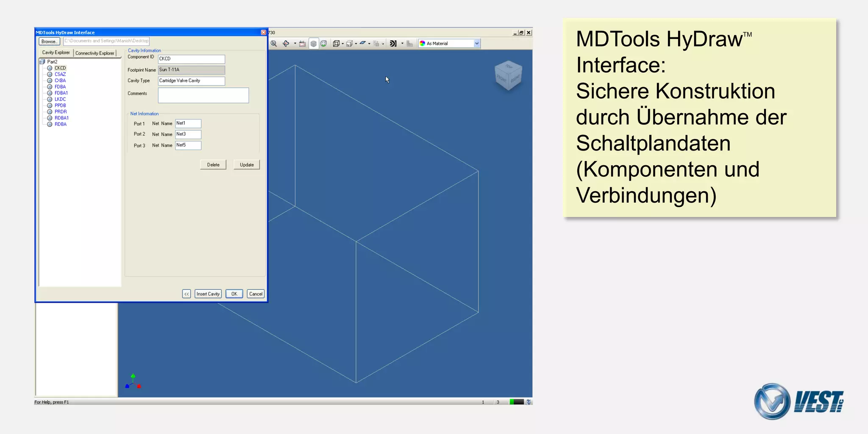The image size is (868, 434).
Task: Select RDBA in the cavity tree
Action: (61, 125)
